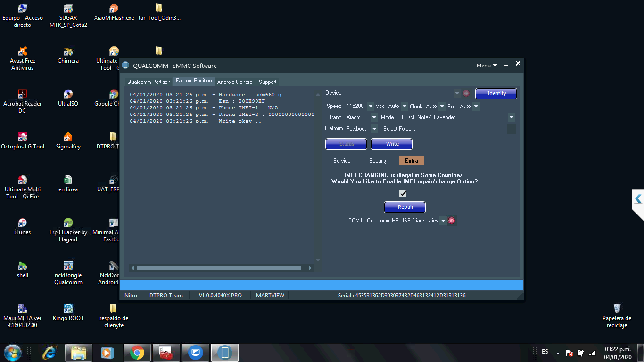Click the red refresh icon beside COM1 port
The height and width of the screenshot is (362, 644).
pos(452,221)
